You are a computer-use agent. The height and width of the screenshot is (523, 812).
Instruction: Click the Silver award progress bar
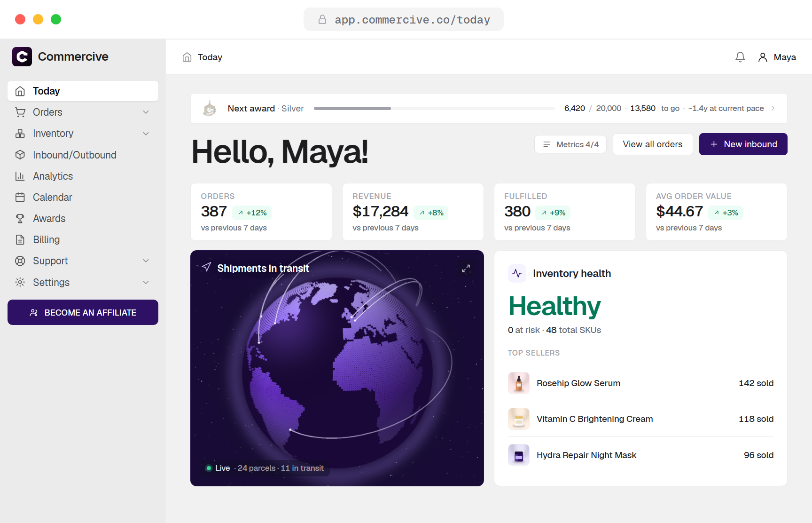tap(434, 108)
